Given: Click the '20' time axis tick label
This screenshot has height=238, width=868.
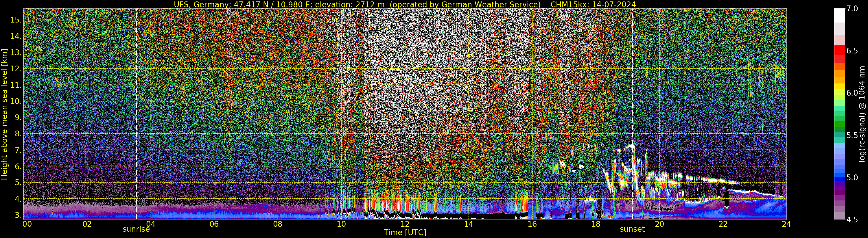Looking at the screenshot, I should tap(659, 224).
